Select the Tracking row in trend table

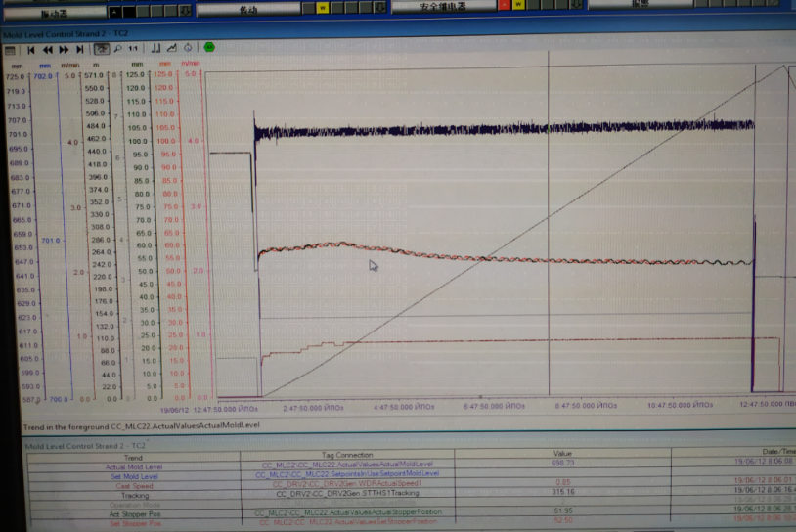click(134, 494)
